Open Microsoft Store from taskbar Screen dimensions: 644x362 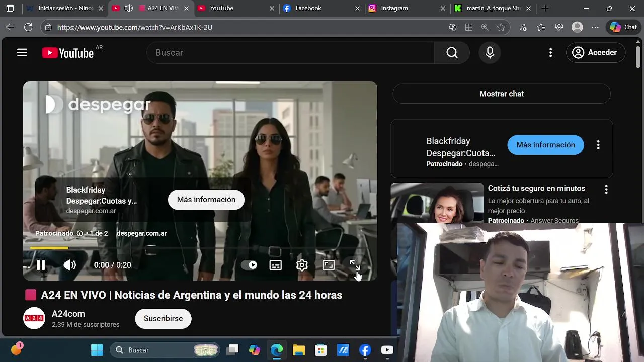[x=321, y=350]
